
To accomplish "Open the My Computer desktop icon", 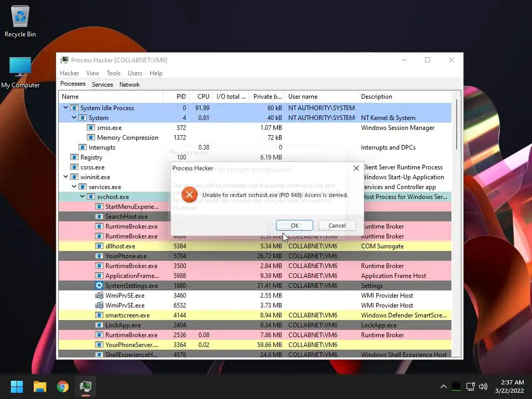I will pyautogui.click(x=20, y=72).
